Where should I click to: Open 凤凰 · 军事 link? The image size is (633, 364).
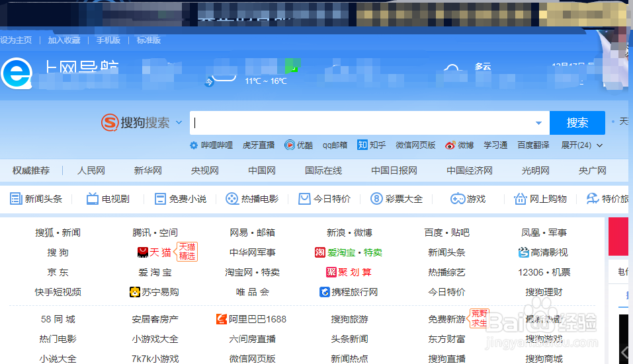[x=544, y=233]
